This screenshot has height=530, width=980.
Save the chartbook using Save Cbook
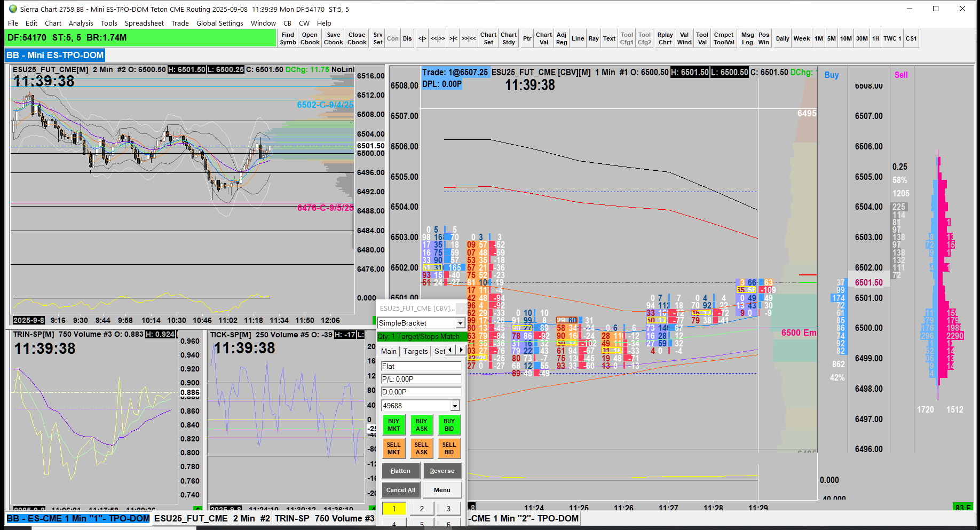pos(334,38)
